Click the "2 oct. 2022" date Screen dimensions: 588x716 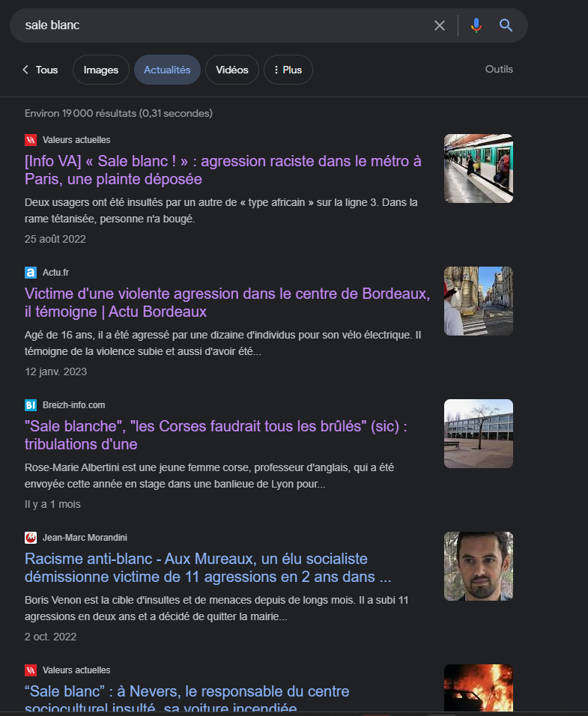(x=50, y=637)
